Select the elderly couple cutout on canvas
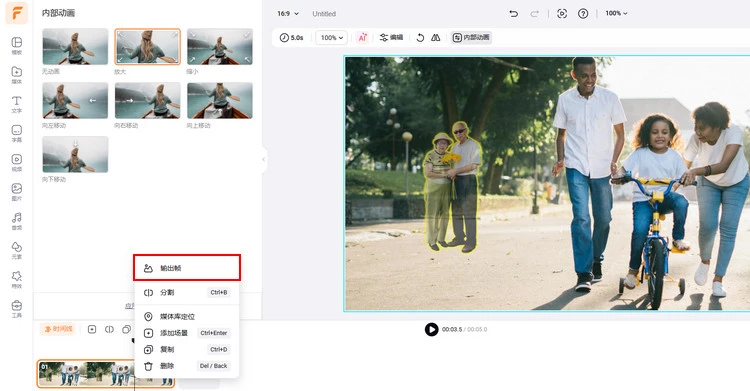Screen dimensions: 750x391 (x=452, y=187)
